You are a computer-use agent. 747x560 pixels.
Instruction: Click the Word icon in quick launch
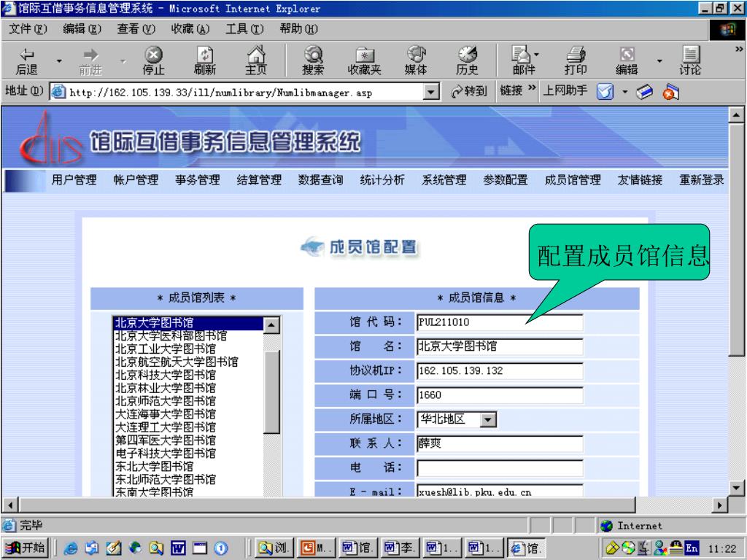[x=178, y=548]
